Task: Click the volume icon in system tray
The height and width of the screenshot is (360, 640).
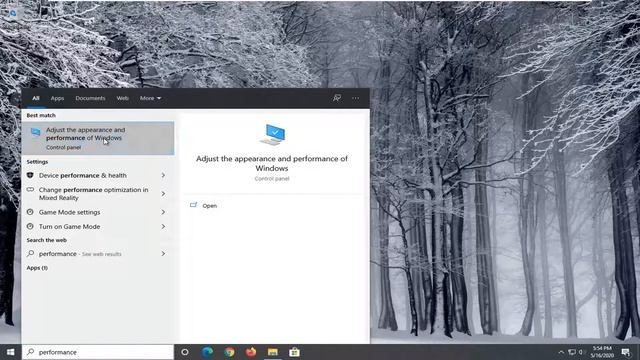Action: coord(581,352)
